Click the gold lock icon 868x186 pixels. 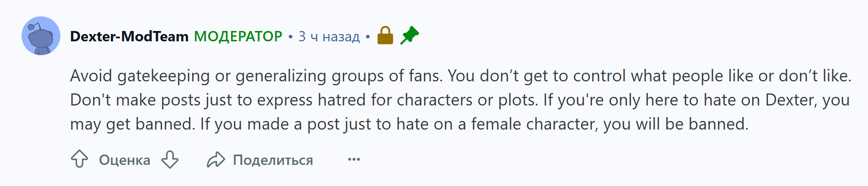click(385, 36)
